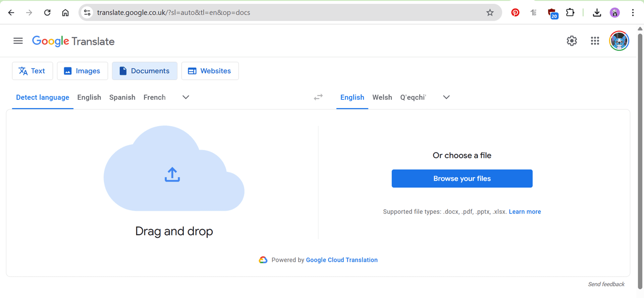Viewport: 644px width, 298px height.
Task: Swap source and target languages
Action: coord(318,97)
